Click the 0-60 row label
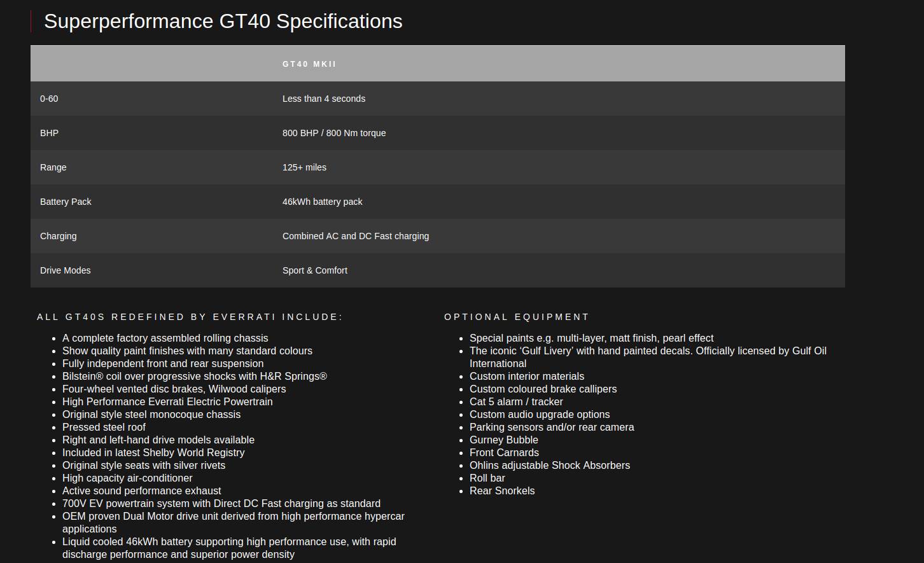 49,99
